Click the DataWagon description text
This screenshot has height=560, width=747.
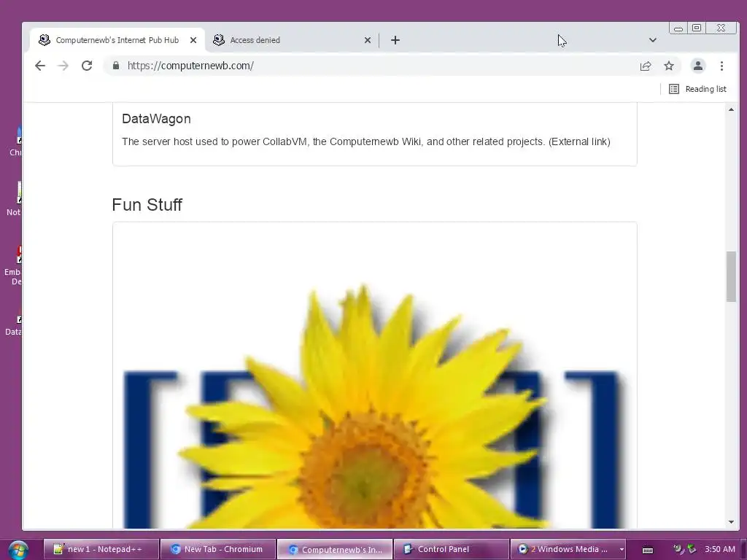pos(366,141)
